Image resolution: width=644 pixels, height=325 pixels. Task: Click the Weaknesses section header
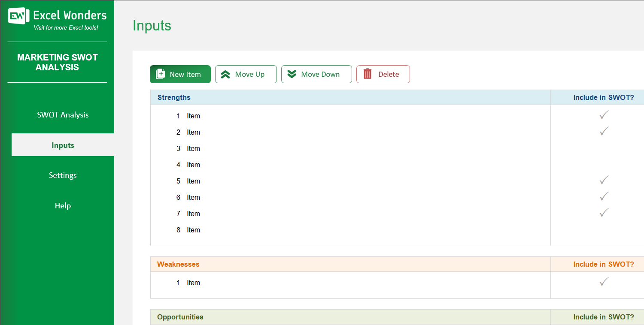[x=178, y=264]
